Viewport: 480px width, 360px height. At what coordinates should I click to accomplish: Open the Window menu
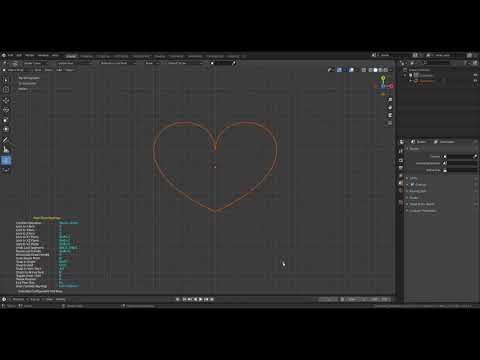tap(43, 55)
